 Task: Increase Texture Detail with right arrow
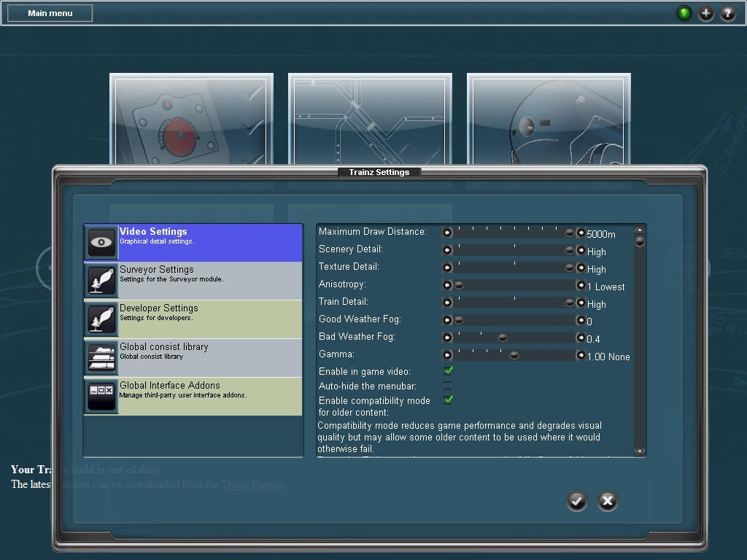pyautogui.click(x=581, y=268)
